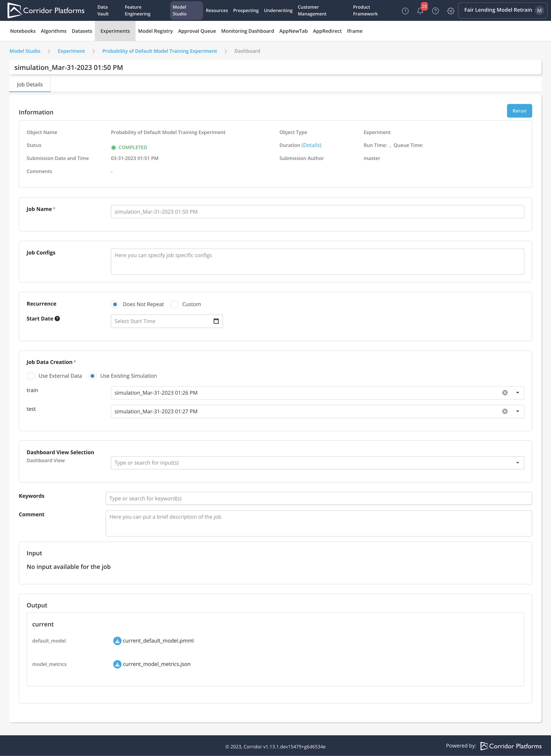Open the notifications bell icon
Screen dimensions: 551x756
coord(420,11)
